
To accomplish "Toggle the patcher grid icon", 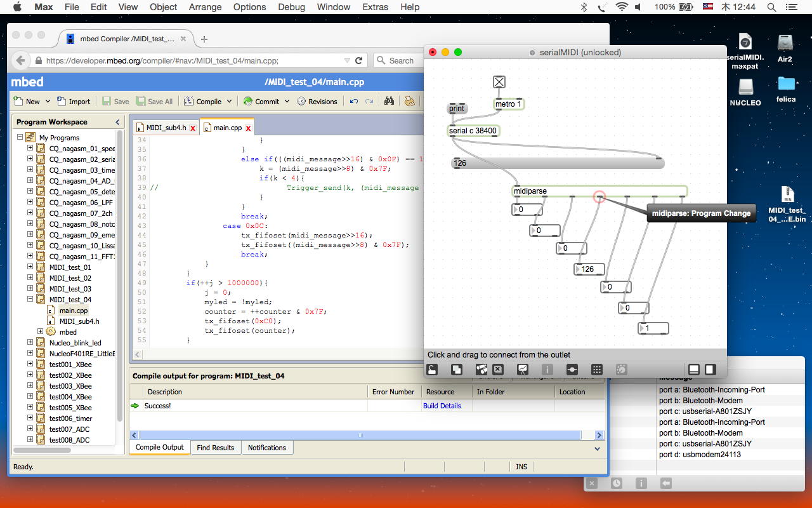I will pyautogui.click(x=596, y=370).
